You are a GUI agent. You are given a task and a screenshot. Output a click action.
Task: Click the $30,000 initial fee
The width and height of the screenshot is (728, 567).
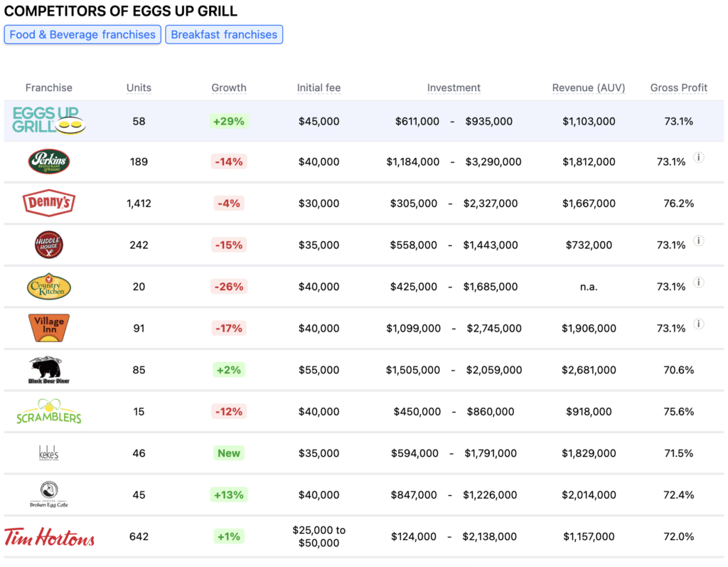(x=319, y=203)
